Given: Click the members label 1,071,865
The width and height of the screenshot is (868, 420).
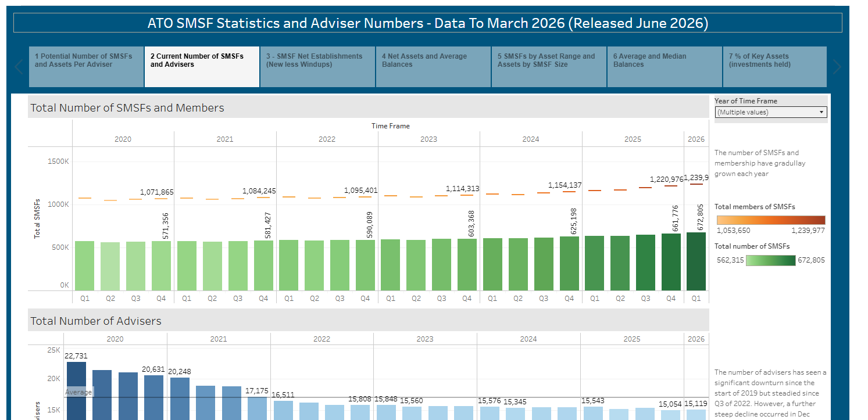Looking at the screenshot, I should click(x=157, y=192).
